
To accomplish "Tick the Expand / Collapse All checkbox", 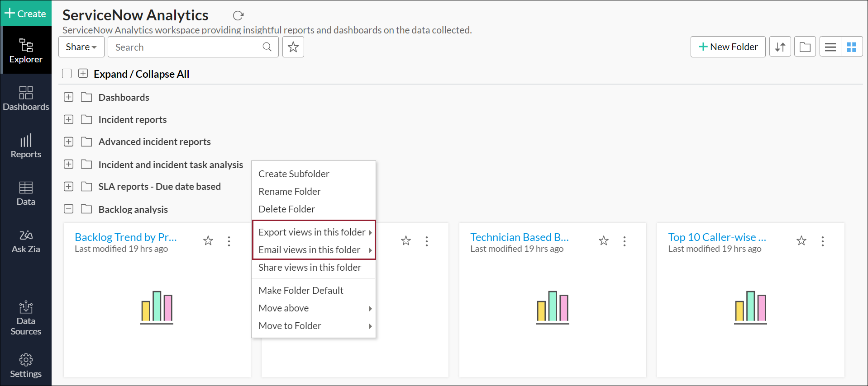I will click(67, 74).
